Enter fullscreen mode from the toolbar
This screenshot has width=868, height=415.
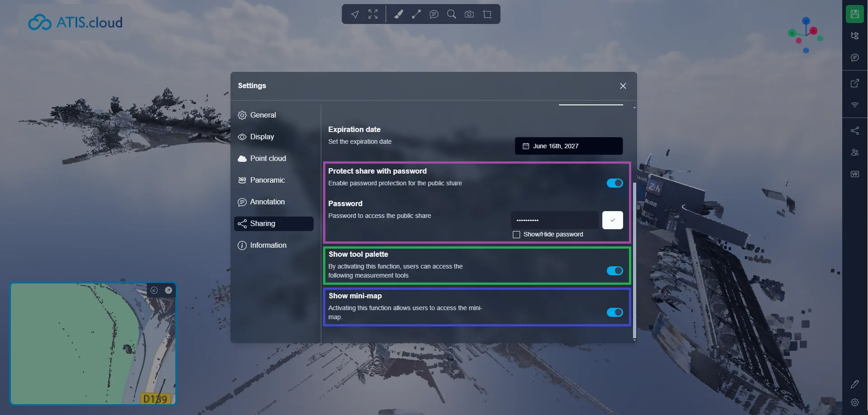pos(373,14)
